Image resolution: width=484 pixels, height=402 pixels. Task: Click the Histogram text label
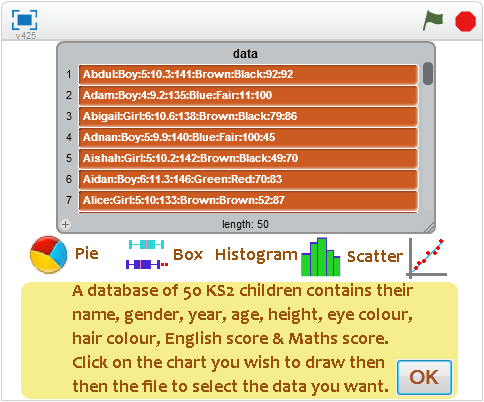point(256,255)
